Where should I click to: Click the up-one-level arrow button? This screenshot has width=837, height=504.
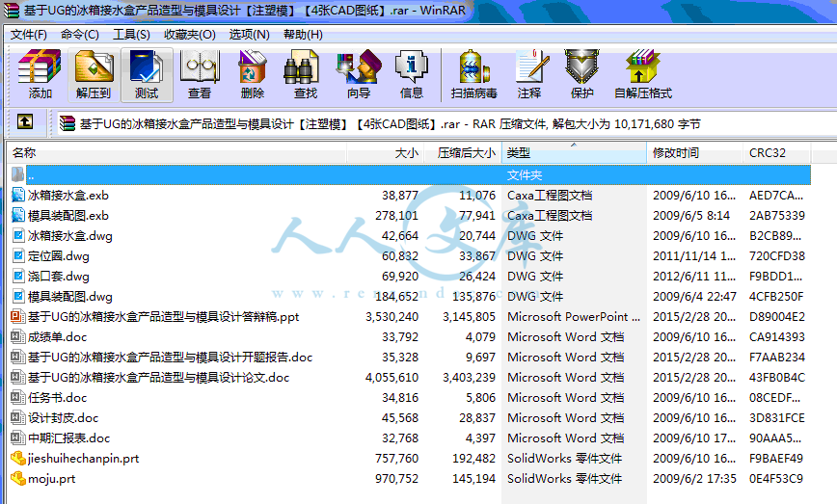[x=25, y=122]
